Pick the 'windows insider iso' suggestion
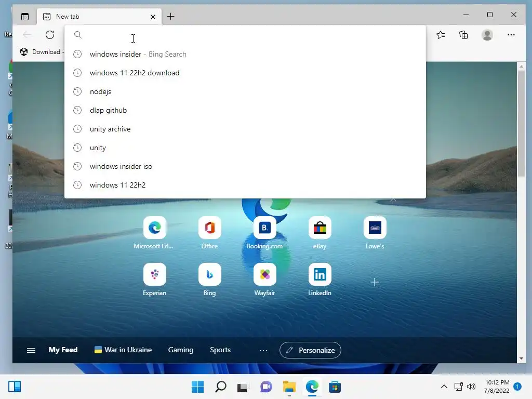 click(245, 166)
